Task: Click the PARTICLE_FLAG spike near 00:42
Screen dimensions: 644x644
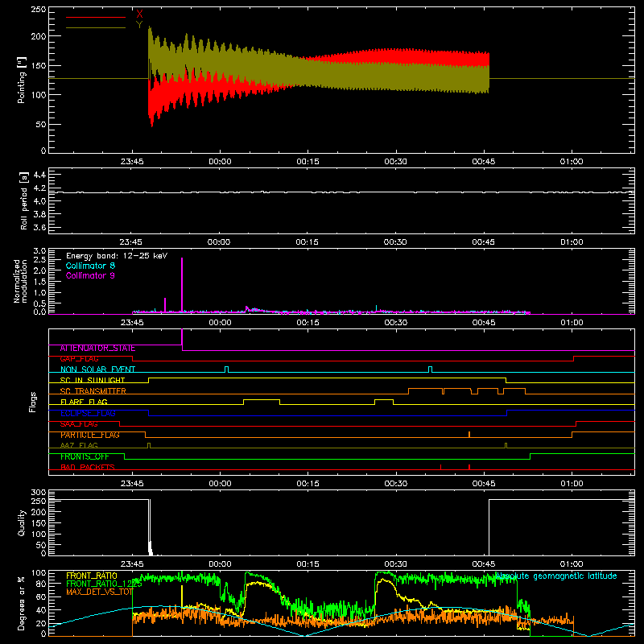Action: tap(469, 435)
